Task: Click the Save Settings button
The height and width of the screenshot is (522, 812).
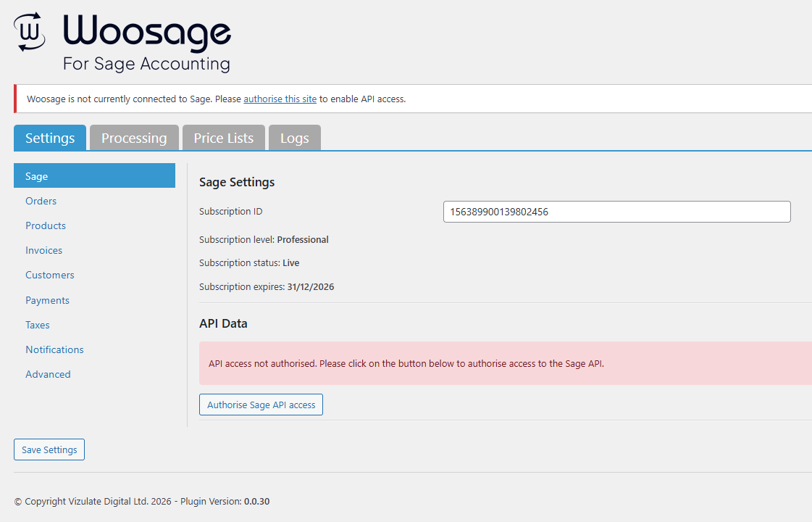Action: [x=49, y=449]
